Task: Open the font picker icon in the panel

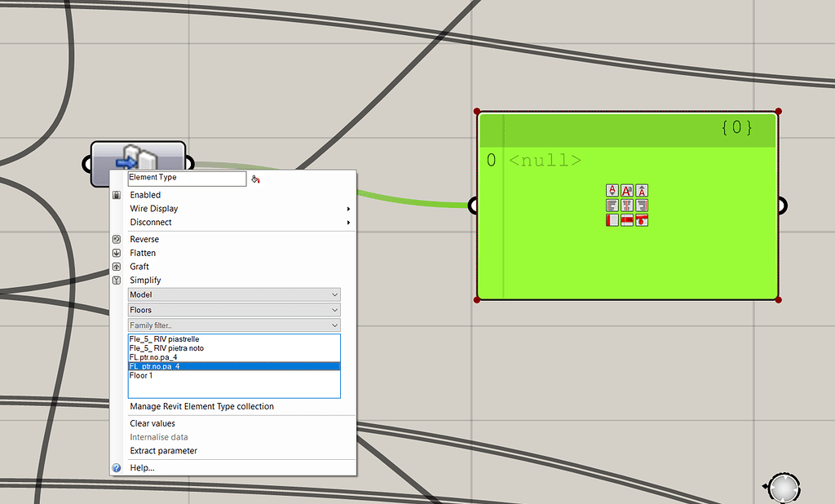Action: 627,190
